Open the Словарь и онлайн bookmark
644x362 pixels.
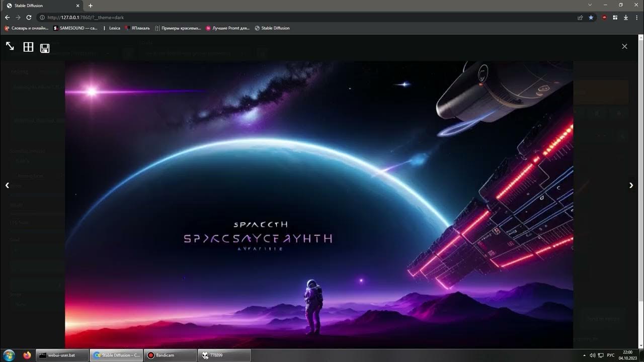coord(26,28)
